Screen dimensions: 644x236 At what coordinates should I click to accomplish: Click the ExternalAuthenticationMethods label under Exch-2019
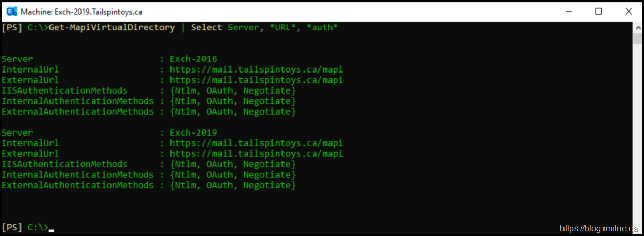[77, 185]
